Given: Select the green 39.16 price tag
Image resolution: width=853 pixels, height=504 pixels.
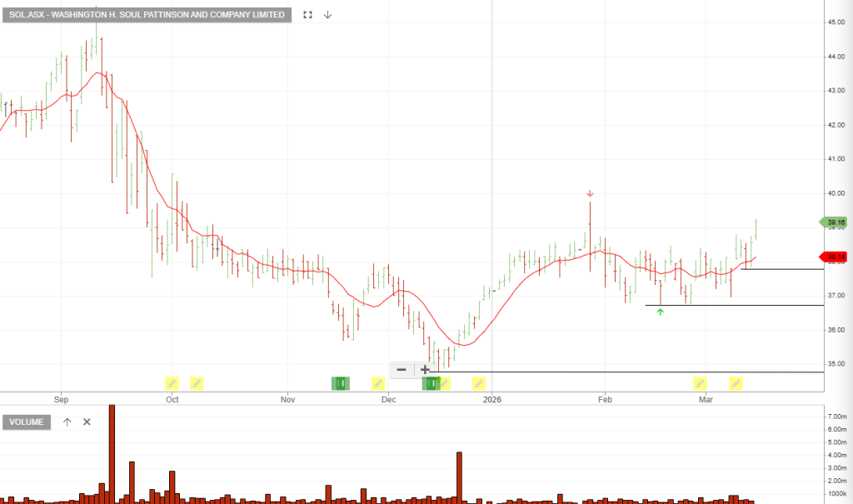Looking at the screenshot, I should coord(834,222).
